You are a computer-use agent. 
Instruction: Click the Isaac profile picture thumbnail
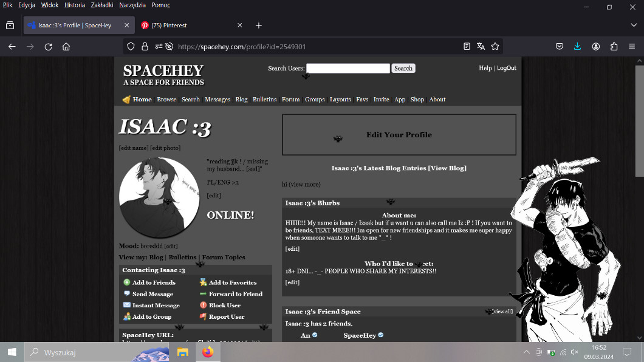(x=159, y=197)
